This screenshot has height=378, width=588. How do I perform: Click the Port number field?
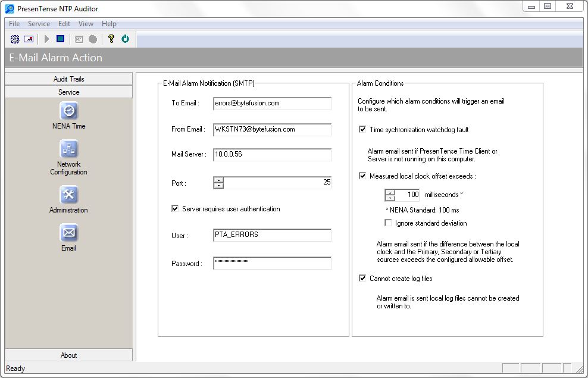277,183
